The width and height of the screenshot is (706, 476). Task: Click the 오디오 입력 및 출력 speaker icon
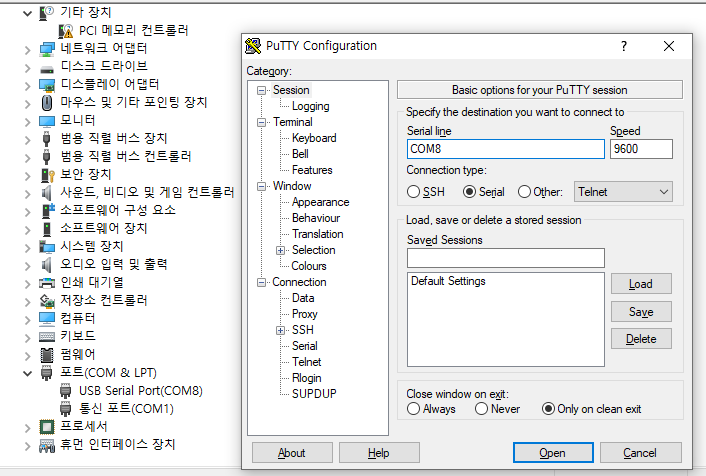(x=46, y=265)
